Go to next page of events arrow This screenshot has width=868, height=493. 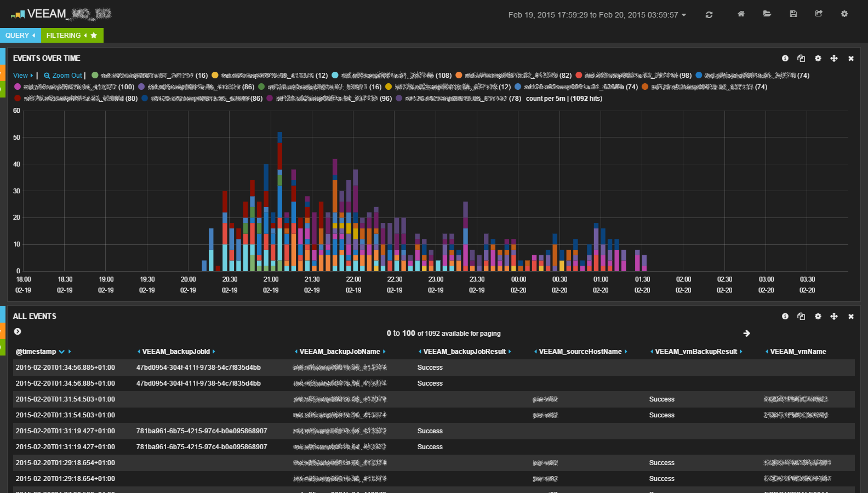(746, 333)
